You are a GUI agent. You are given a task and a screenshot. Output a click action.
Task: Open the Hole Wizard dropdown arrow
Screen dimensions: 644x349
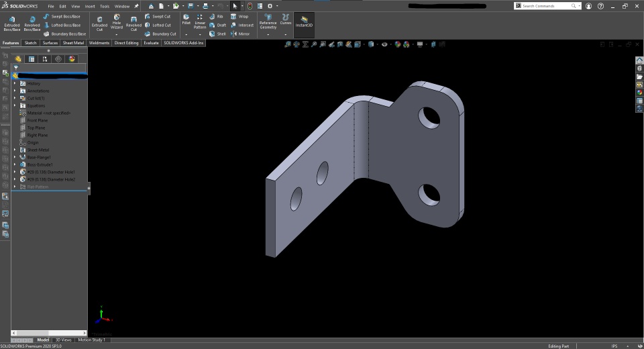point(117,34)
